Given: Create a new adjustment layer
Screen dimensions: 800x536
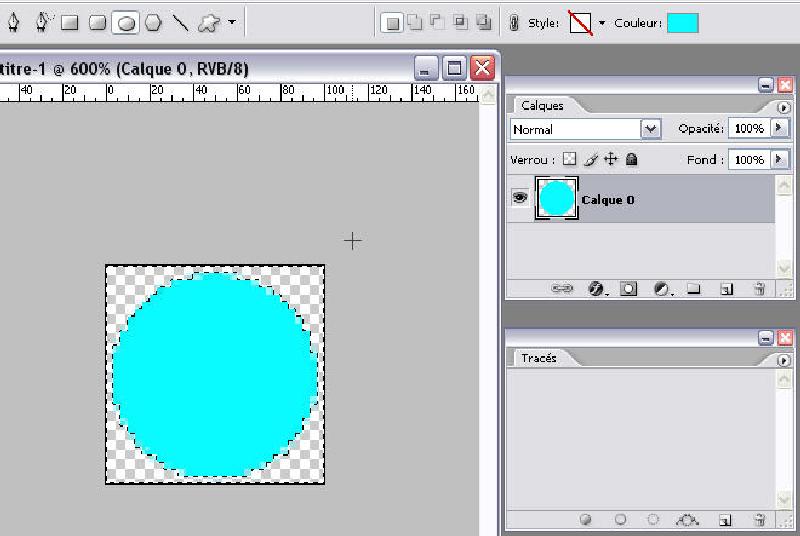Looking at the screenshot, I should pos(662,289).
